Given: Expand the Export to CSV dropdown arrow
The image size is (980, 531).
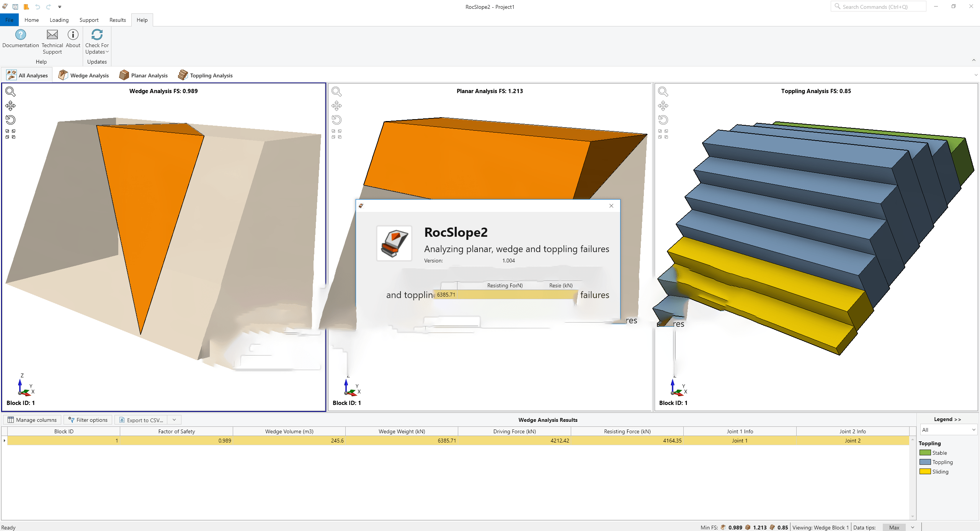Looking at the screenshot, I should pyautogui.click(x=174, y=420).
